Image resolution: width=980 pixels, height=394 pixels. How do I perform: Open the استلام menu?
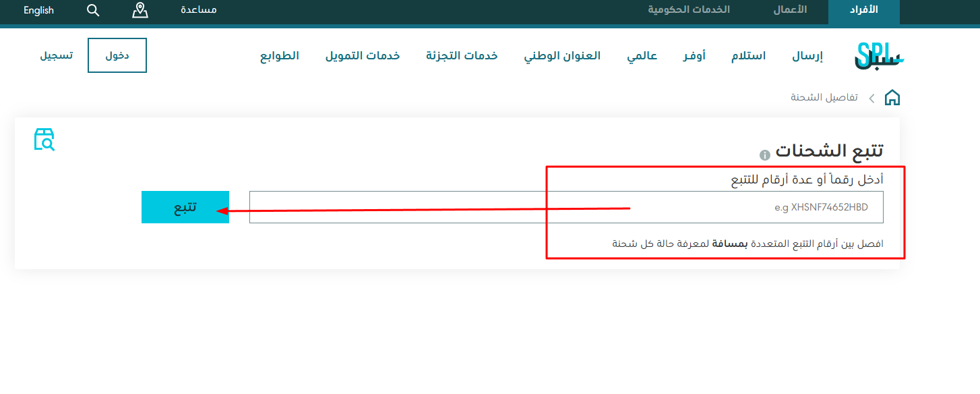pyautogui.click(x=748, y=55)
